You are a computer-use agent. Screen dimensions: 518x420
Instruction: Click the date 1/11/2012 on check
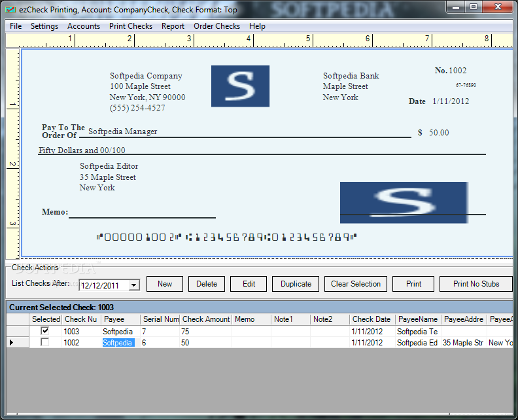[x=451, y=101]
